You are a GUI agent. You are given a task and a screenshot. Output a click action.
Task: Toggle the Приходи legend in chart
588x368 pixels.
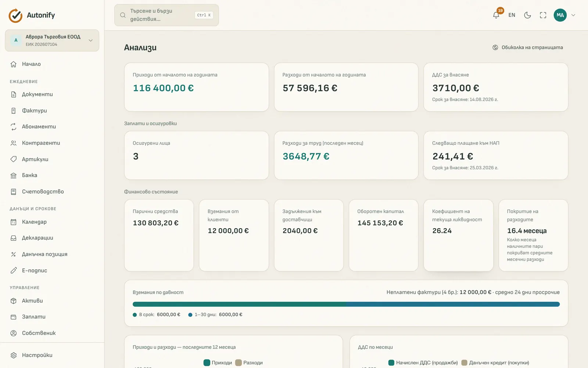(218, 362)
